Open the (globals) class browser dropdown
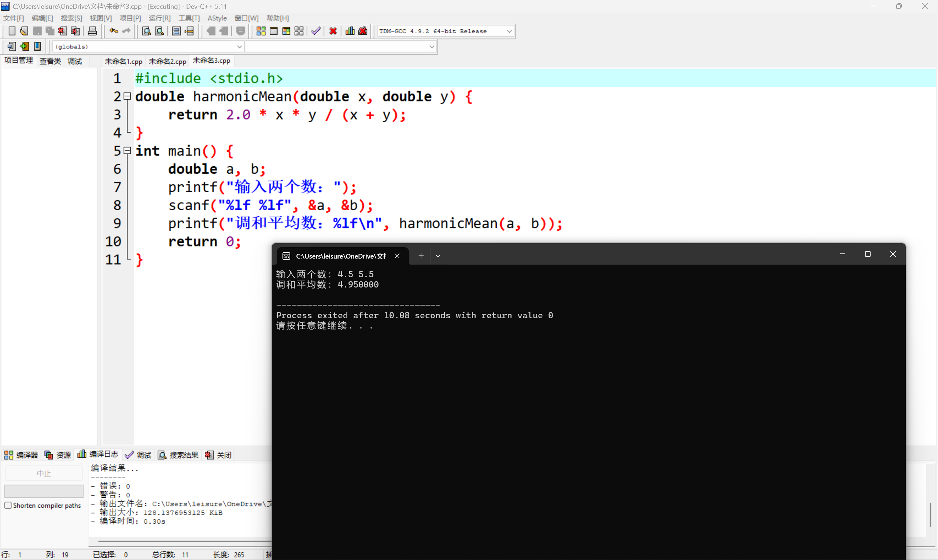This screenshot has height=560, width=938. coord(239,47)
